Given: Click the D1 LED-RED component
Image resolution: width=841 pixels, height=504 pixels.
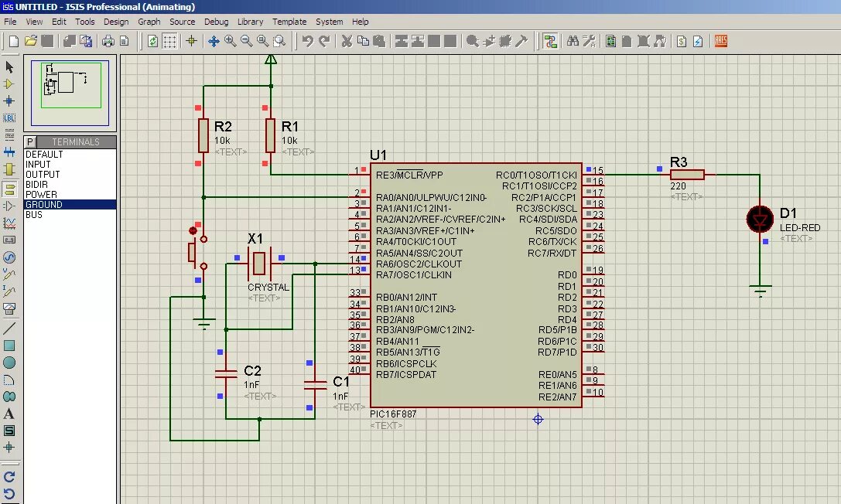Looking at the screenshot, I should point(760,219).
